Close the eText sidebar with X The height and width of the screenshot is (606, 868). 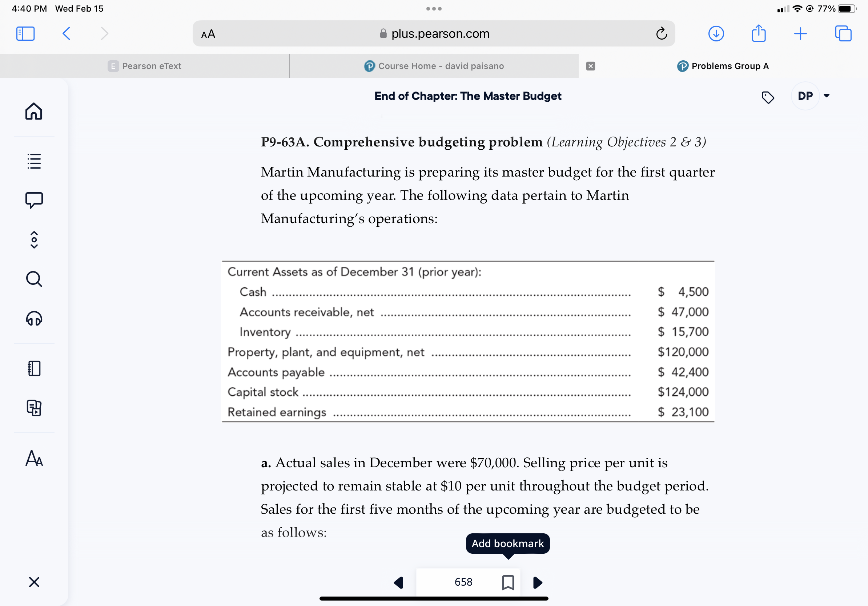(34, 582)
